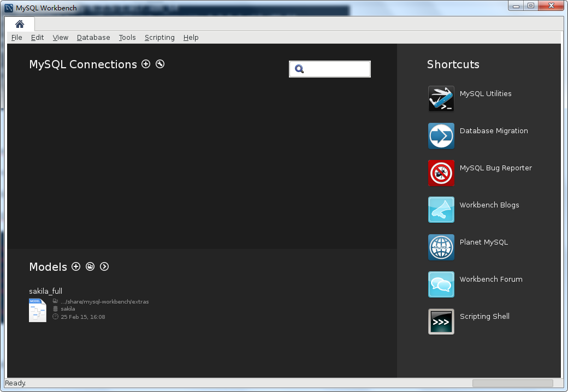The height and width of the screenshot is (392, 568).
Task: Open Workbench Forum shortcut label
Action: coord(491,279)
